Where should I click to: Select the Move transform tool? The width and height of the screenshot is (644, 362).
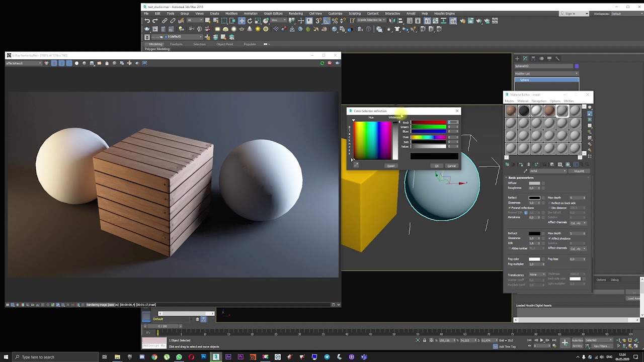tap(242, 21)
